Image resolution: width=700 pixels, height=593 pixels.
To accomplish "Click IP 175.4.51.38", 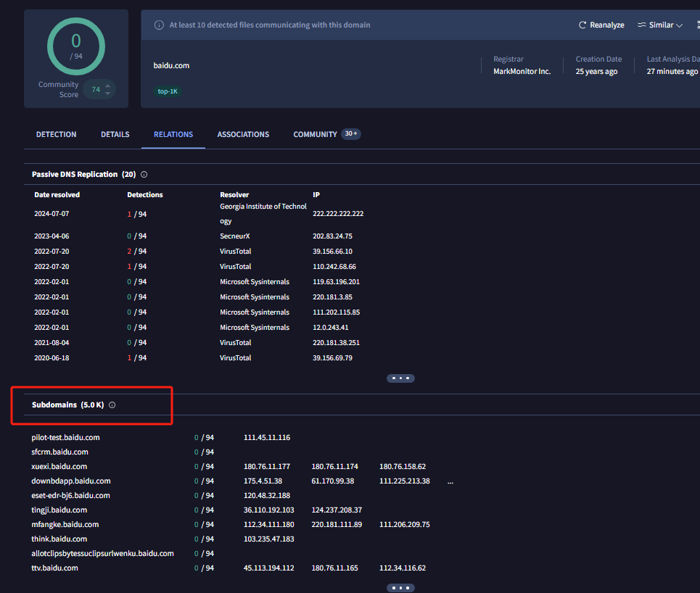I will click(x=263, y=481).
